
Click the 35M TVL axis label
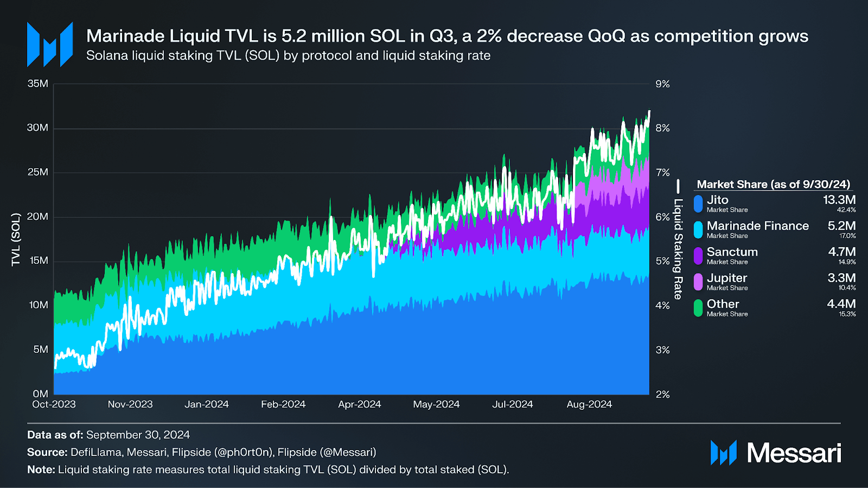tap(38, 84)
